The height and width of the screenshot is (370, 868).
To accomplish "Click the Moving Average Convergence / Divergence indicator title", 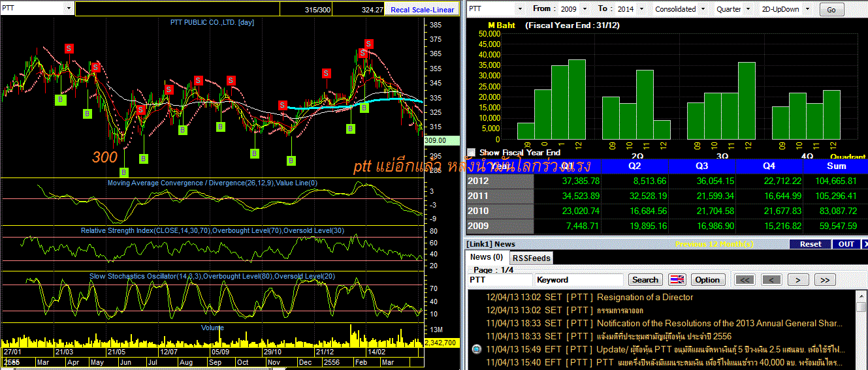I will pos(212,183).
